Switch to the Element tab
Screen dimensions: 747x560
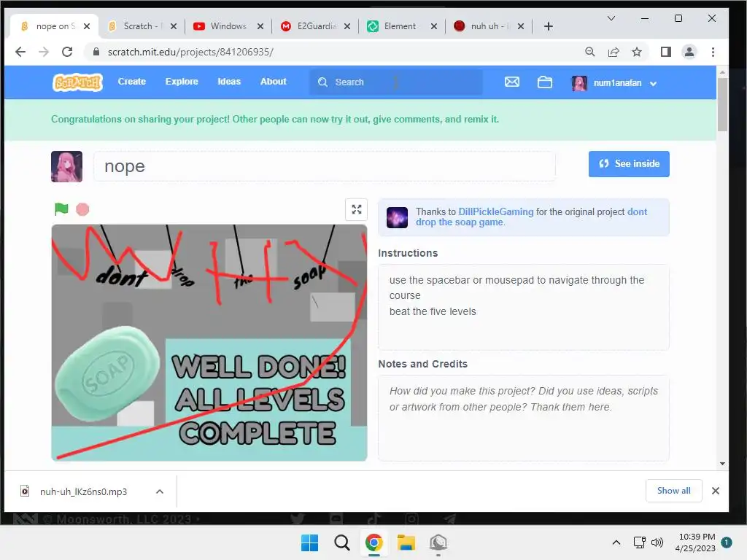coord(400,26)
